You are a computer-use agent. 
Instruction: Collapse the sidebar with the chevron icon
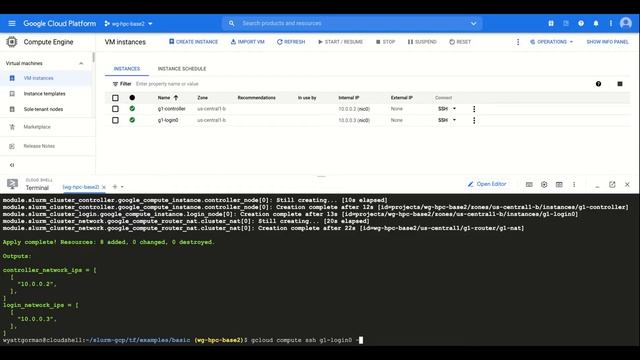click(x=12, y=165)
